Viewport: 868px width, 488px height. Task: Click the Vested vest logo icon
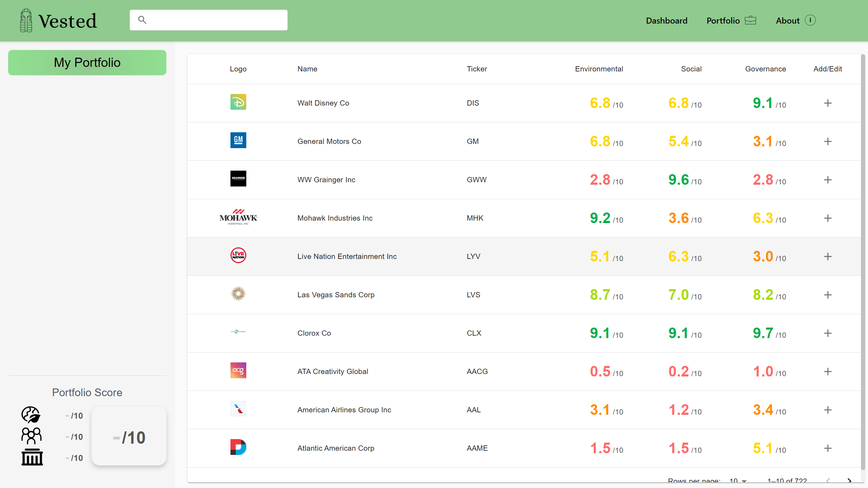coord(26,20)
